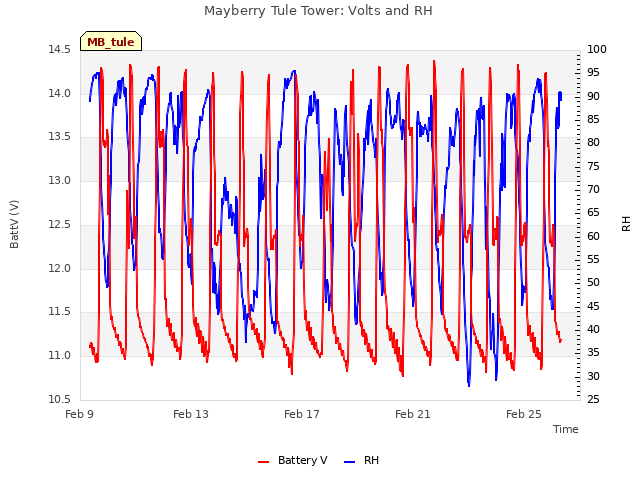
Task: Click the Feb 9 x-axis tick label
Action: tap(79, 414)
